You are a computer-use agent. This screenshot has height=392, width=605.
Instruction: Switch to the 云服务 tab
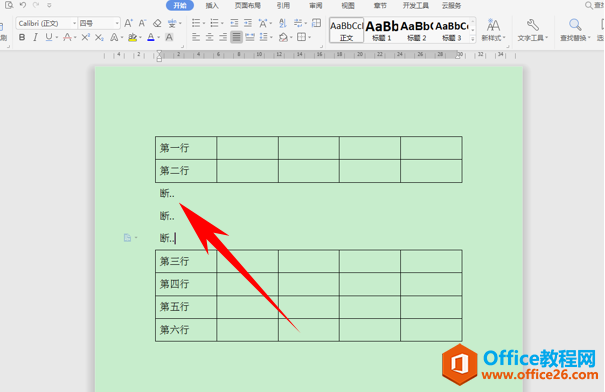(x=451, y=5)
